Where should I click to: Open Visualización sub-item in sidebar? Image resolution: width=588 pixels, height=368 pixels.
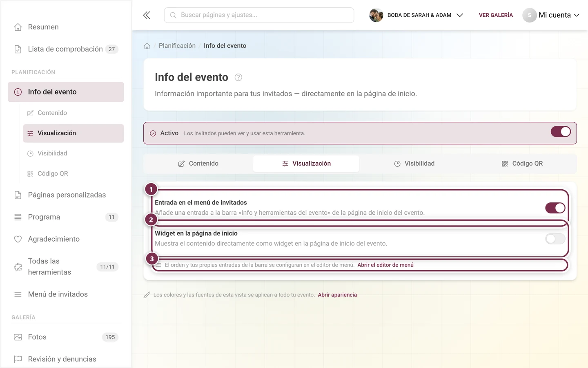[x=73, y=133]
